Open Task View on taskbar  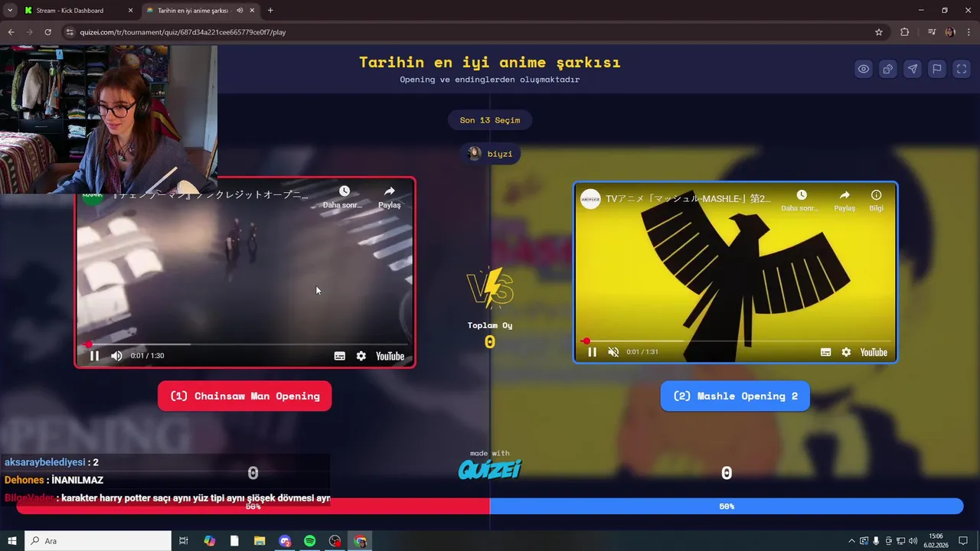[x=184, y=541]
